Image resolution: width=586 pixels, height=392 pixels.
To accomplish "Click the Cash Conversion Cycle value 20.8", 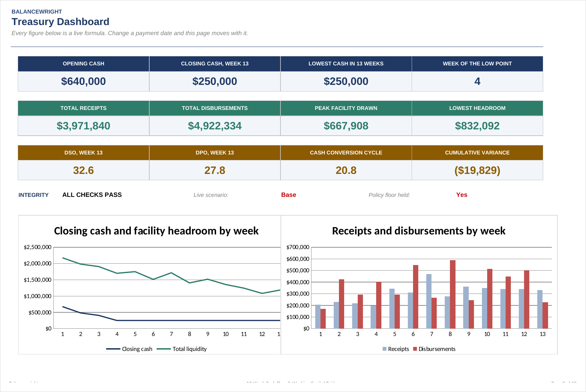I will coord(346,170).
